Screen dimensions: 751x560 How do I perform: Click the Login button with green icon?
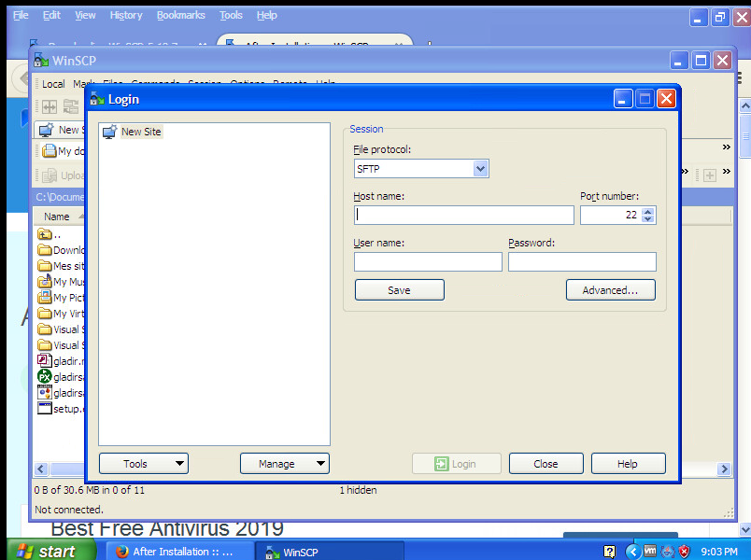pyautogui.click(x=456, y=464)
